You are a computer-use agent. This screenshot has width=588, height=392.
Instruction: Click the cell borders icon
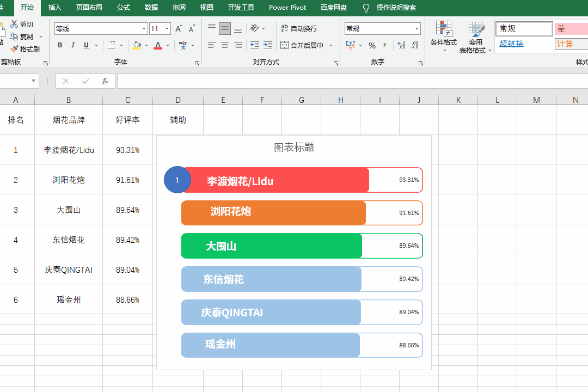tap(112, 45)
